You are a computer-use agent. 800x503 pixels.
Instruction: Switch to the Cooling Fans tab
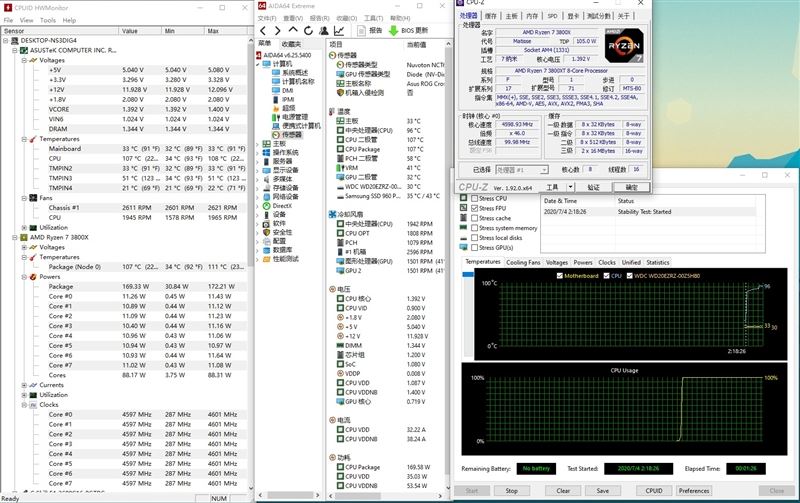click(523, 262)
